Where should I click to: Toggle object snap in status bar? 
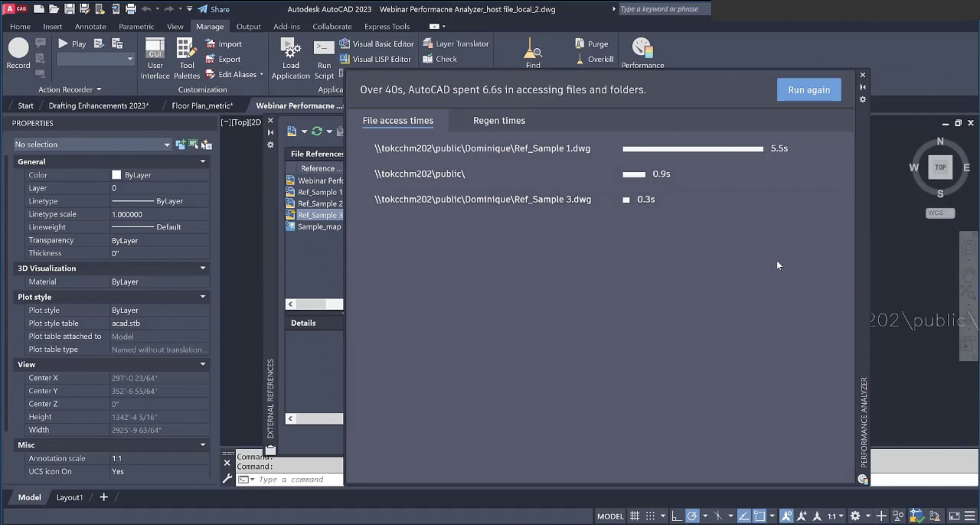(x=759, y=516)
